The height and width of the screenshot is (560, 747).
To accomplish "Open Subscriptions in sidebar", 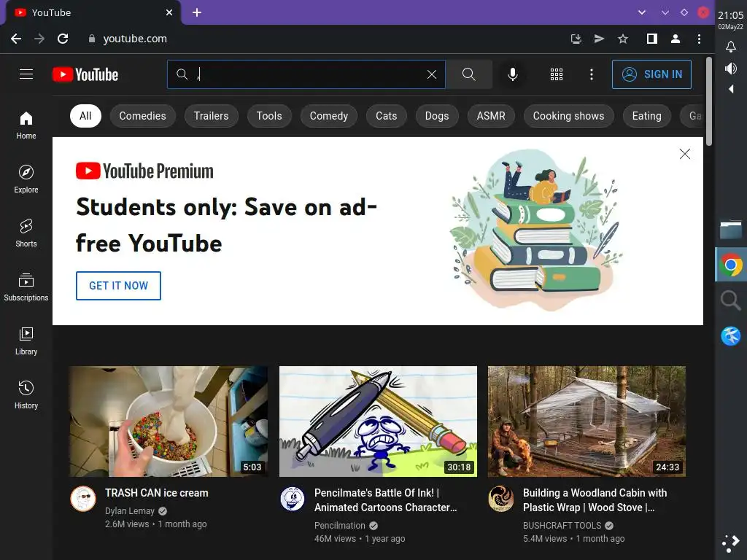I will pos(26,287).
